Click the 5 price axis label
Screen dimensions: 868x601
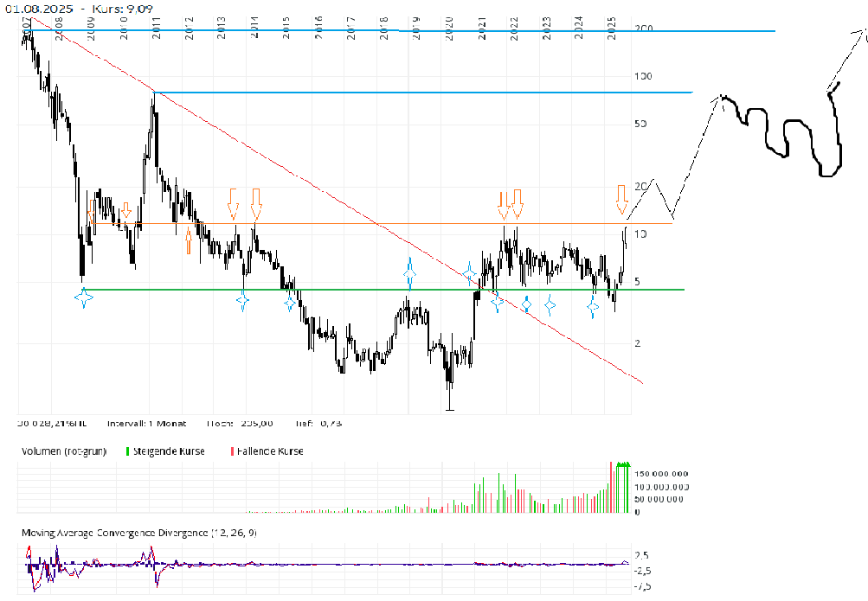coord(637,282)
